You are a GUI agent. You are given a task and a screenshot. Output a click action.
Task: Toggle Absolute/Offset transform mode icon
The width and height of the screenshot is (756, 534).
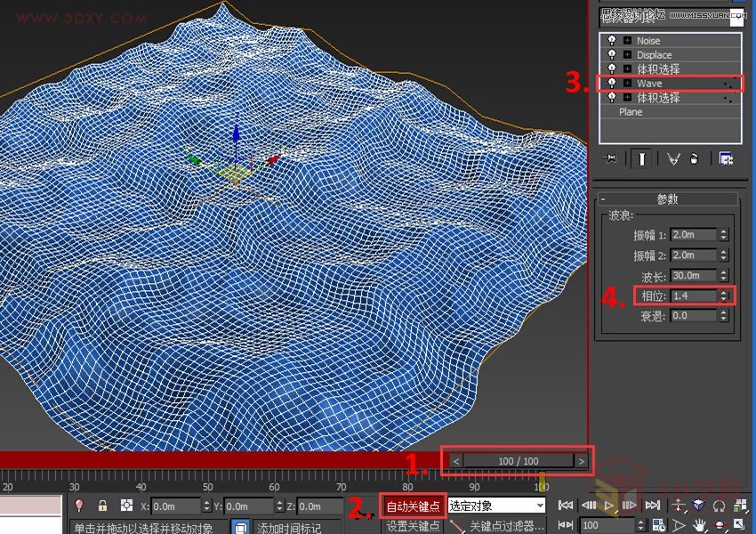tap(126, 506)
